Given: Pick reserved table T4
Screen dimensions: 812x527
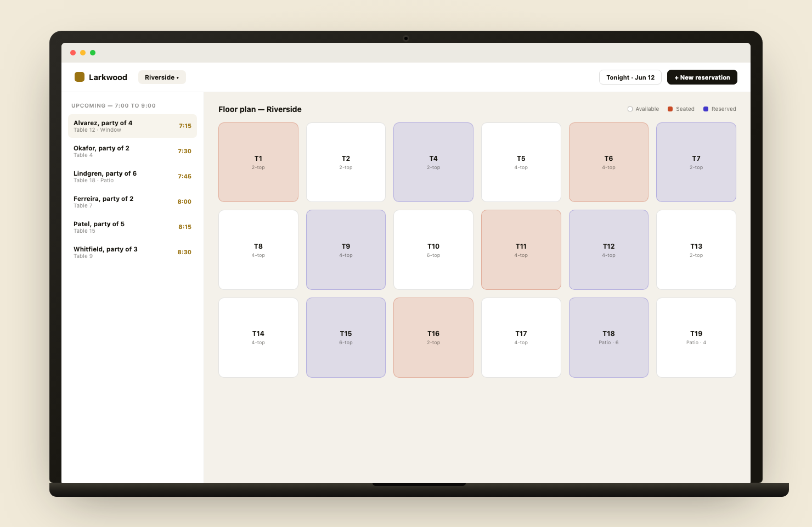Looking at the screenshot, I should point(433,162).
